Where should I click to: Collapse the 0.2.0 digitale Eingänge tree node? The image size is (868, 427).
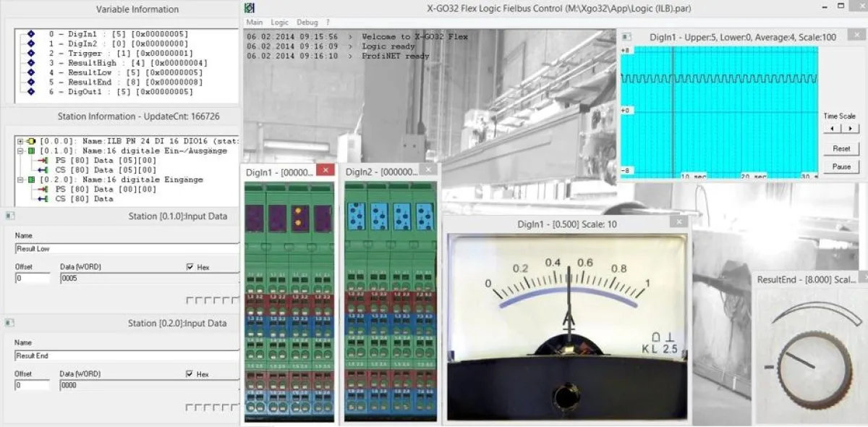[x=20, y=179]
